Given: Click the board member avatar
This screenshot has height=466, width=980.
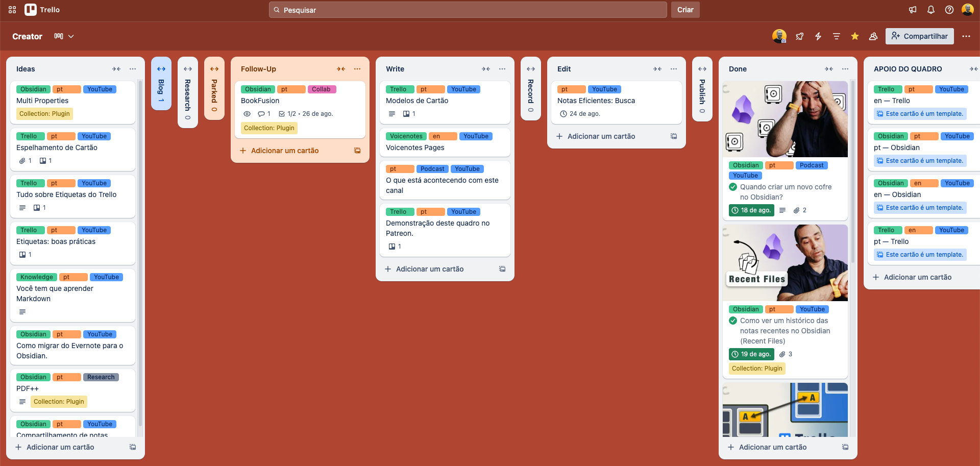Looking at the screenshot, I should click(779, 36).
